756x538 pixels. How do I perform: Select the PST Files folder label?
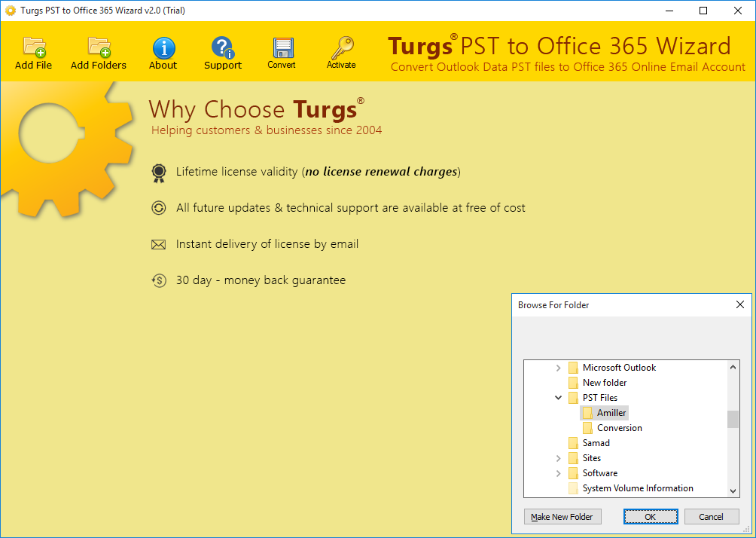tap(600, 398)
